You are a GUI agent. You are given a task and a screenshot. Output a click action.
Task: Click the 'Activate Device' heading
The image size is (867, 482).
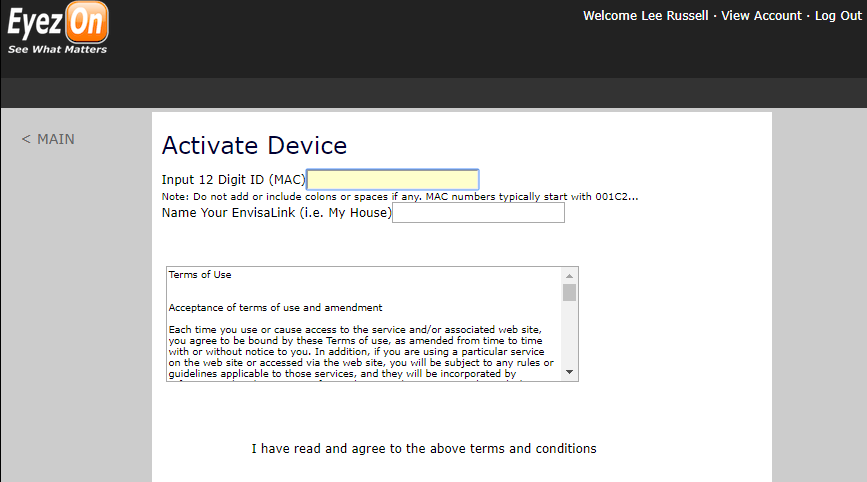point(254,146)
